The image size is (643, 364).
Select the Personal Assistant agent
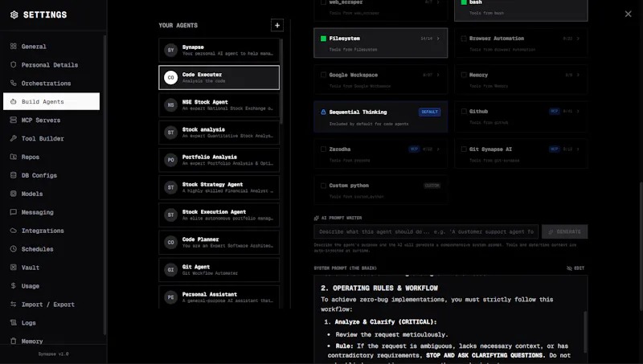219,297
